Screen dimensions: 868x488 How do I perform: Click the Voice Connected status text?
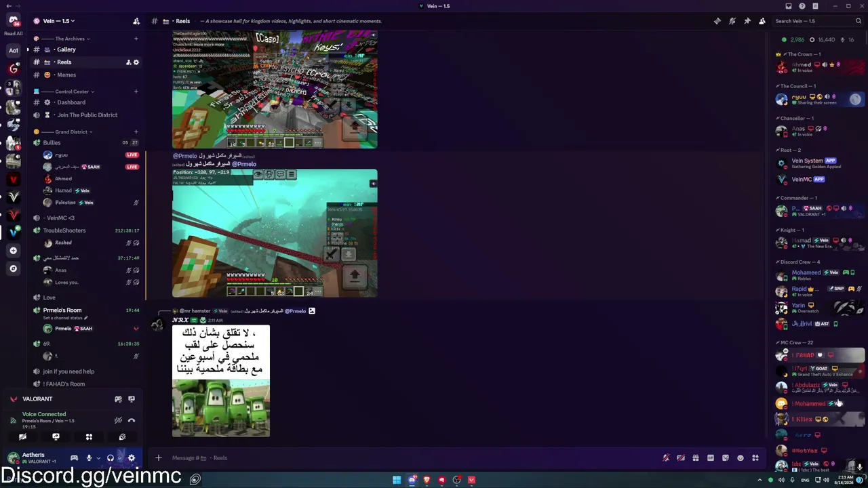click(x=44, y=414)
